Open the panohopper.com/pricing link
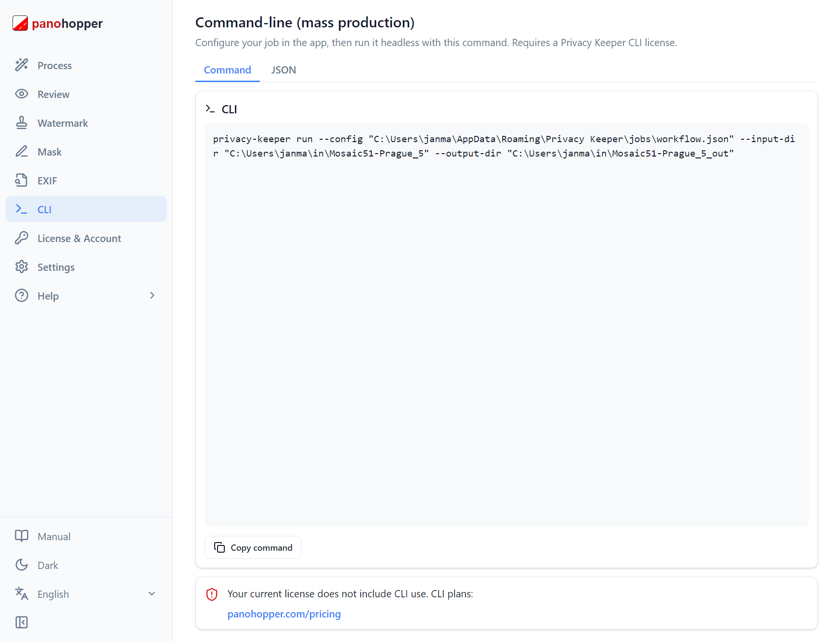This screenshot has height=641, width=840. tap(284, 614)
